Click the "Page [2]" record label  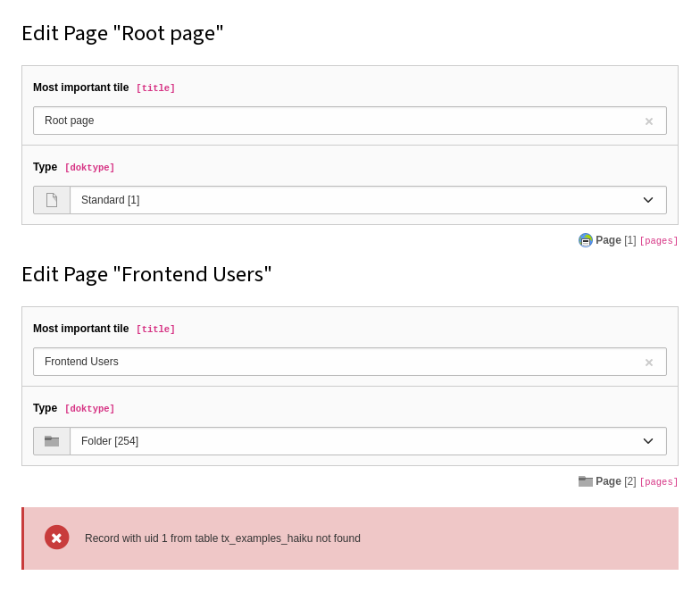click(615, 481)
